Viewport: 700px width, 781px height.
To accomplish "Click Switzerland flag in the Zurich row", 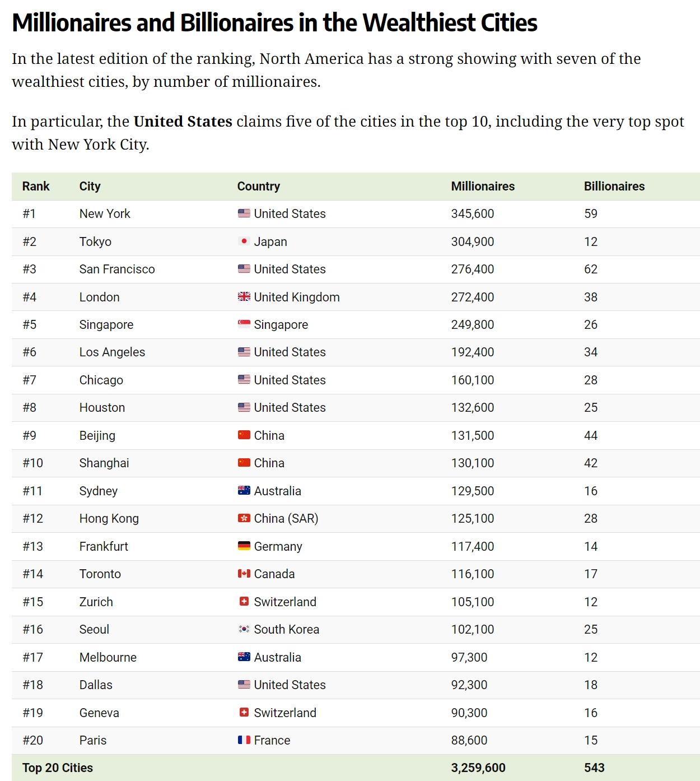I will point(244,602).
